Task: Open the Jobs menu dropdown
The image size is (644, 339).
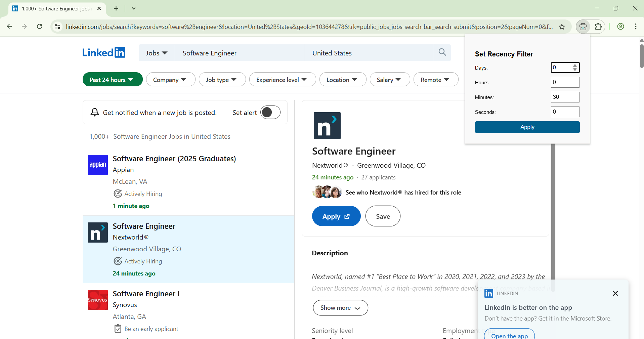Action: coord(157,53)
